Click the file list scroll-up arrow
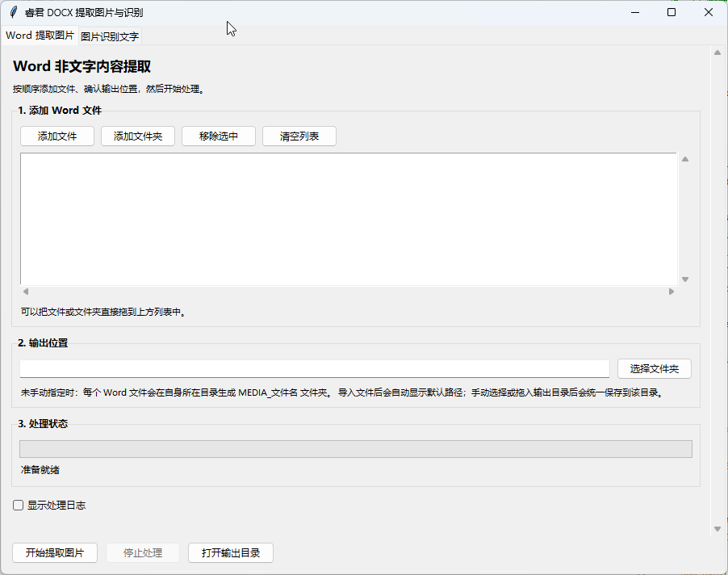 (685, 159)
